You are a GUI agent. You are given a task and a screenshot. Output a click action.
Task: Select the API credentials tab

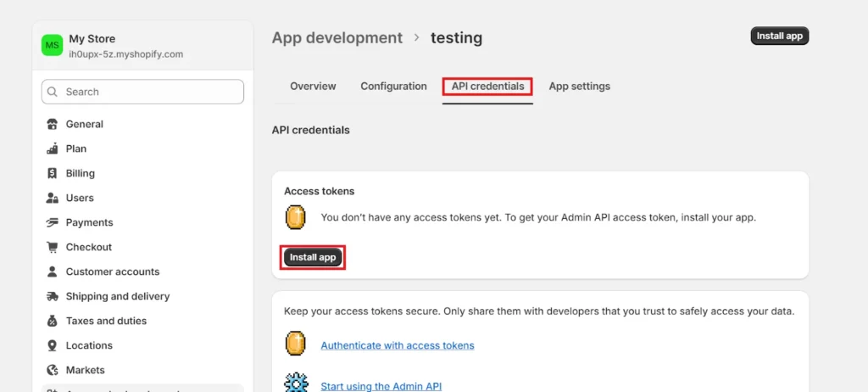pyautogui.click(x=487, y=86)
